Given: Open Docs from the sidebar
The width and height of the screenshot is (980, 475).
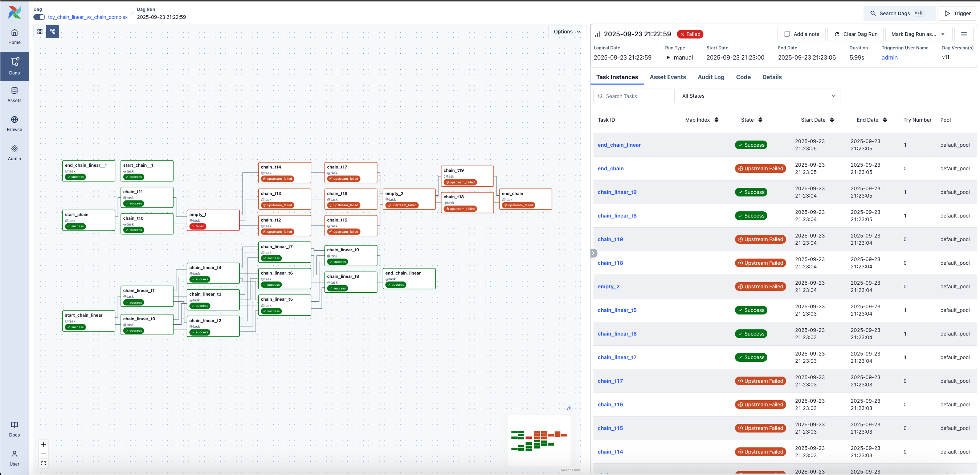Looking at the screenshot, I should pos(15,428).
